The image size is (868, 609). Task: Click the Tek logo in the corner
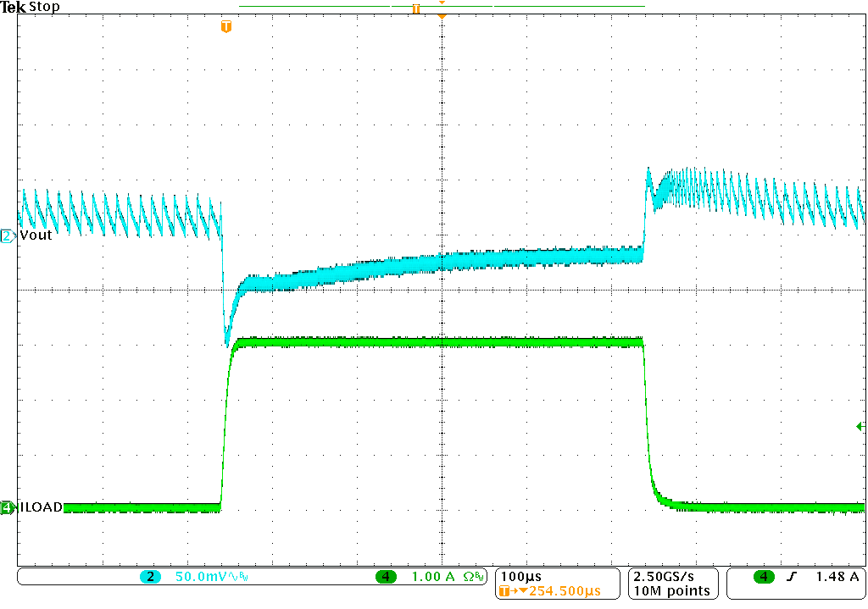(x=12, y=7)
